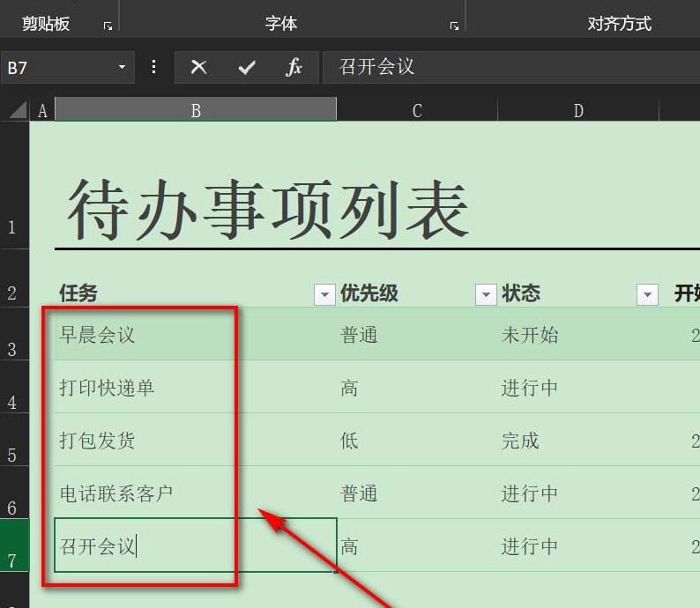This screenshot has height=608, width=700.
Task: Cancel the cell entry with X icon
Action: 198,67
